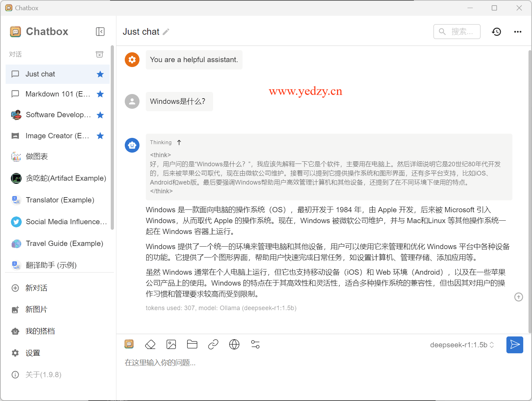Attach a link using the chain icon

tap(213, 345)
